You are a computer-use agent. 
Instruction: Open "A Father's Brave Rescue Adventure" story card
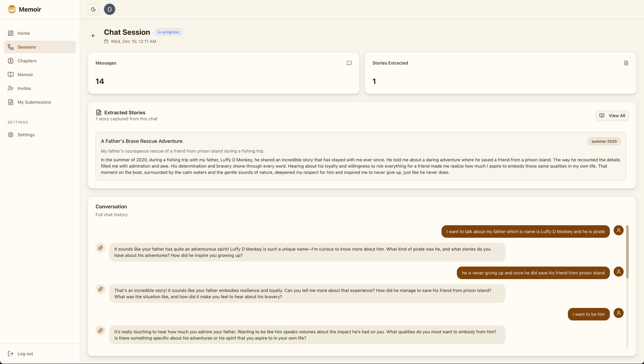point(141,141)
